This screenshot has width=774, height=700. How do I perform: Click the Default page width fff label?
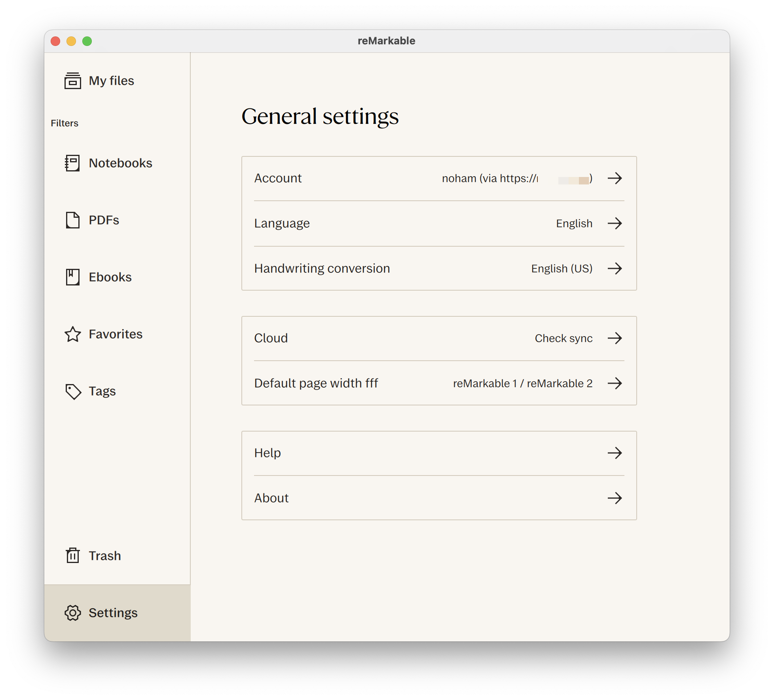(316, 383)
